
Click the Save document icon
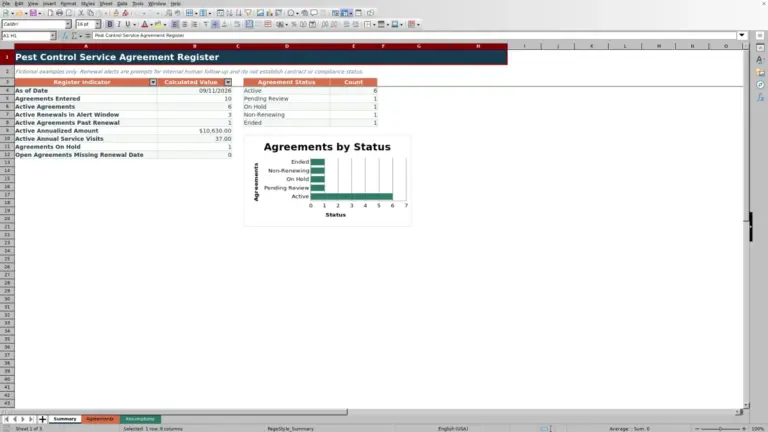33,13
